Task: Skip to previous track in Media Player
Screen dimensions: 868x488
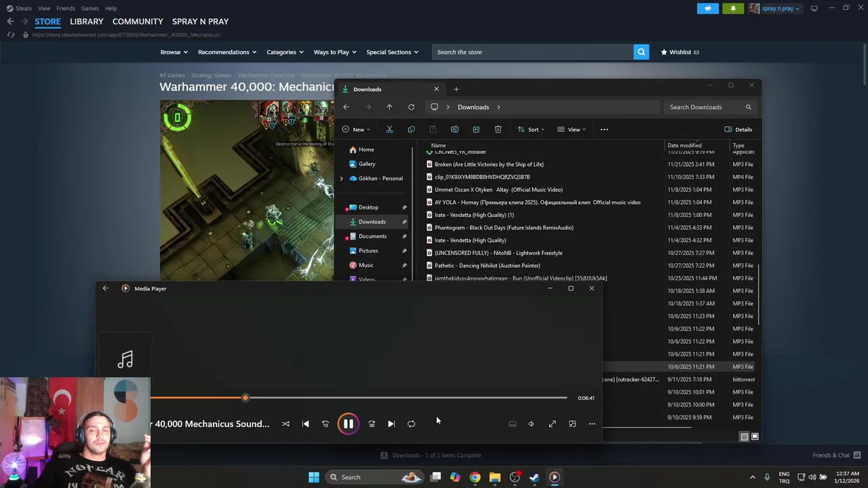Action: tap(305, 424)
